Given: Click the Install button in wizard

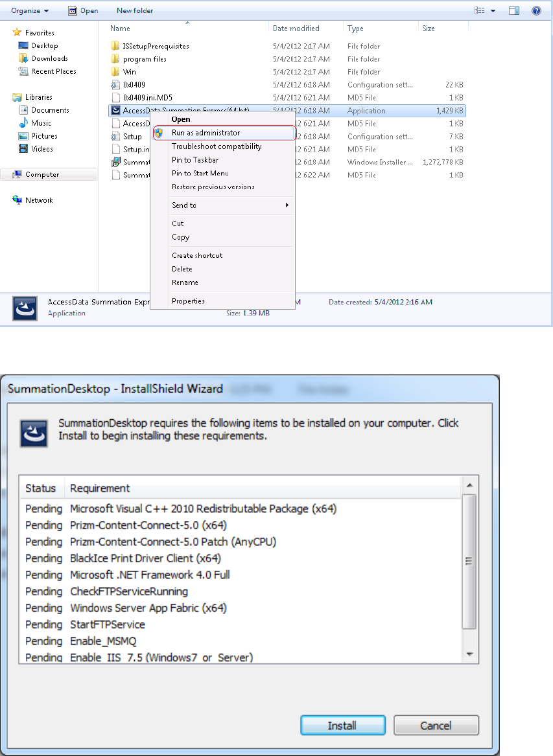Looking at the screenshot, I should pos(342,725).
